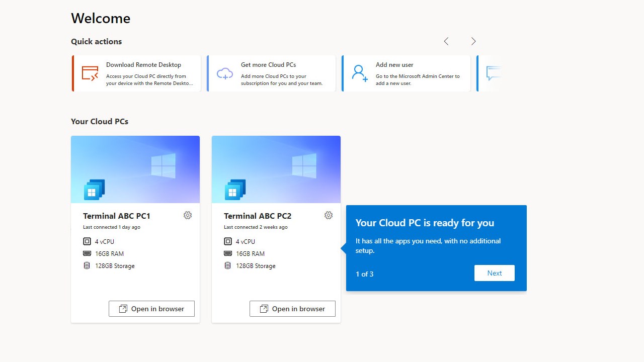The height and width of the screenshot is (362, 644).
Task: Click the cloud plus icon
Action: point(225,73)
